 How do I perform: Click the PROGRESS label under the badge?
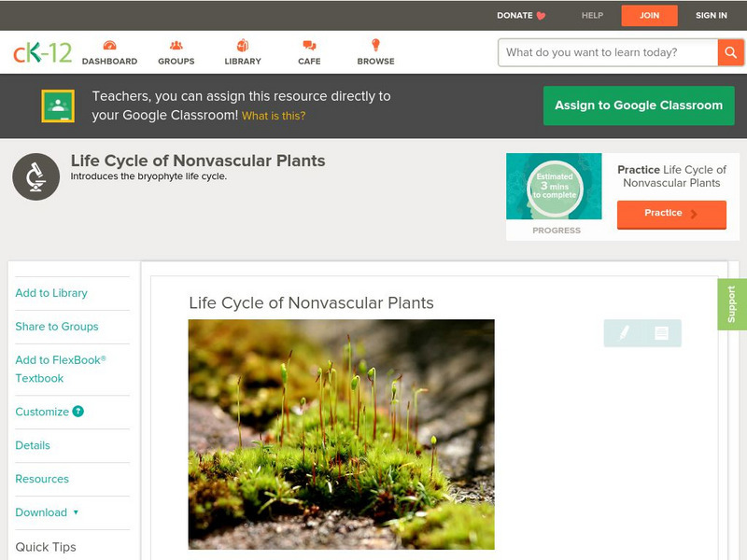[x=557, y=231]
